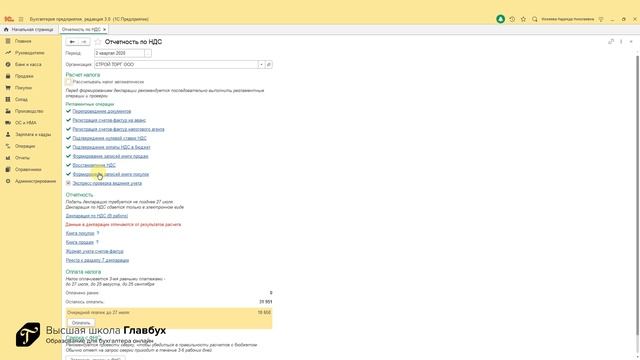Enable automatic tax calculation checkbox
The width and height of the screenshot is (640, 360).
tap(68, 82)
